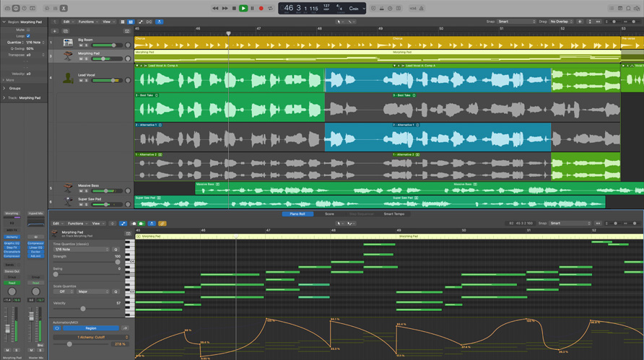This screenshot has height=360, width=644.
Task: Switch to the Score editor tab
Action: tap(329, 214)
